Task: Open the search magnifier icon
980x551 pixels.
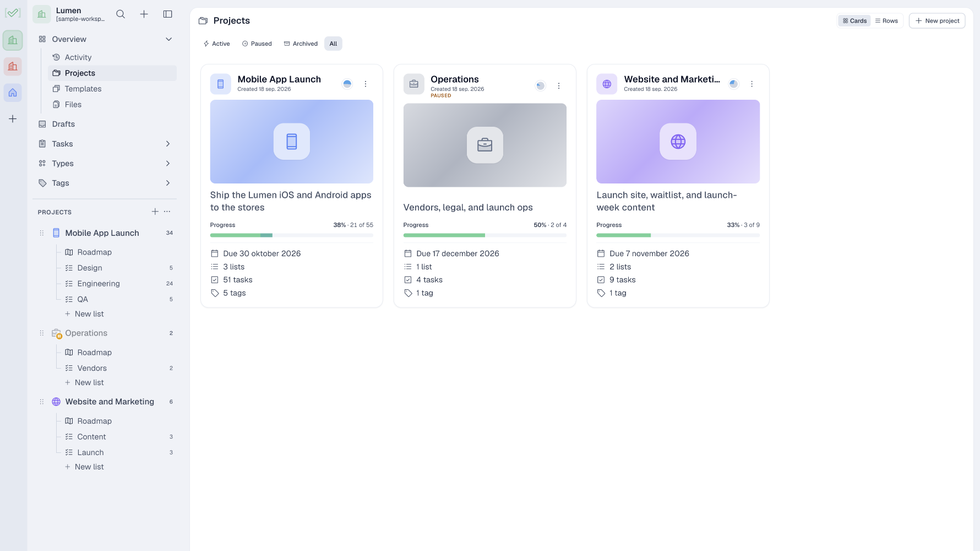Action: pyautogui.click(x=121, y=14)
